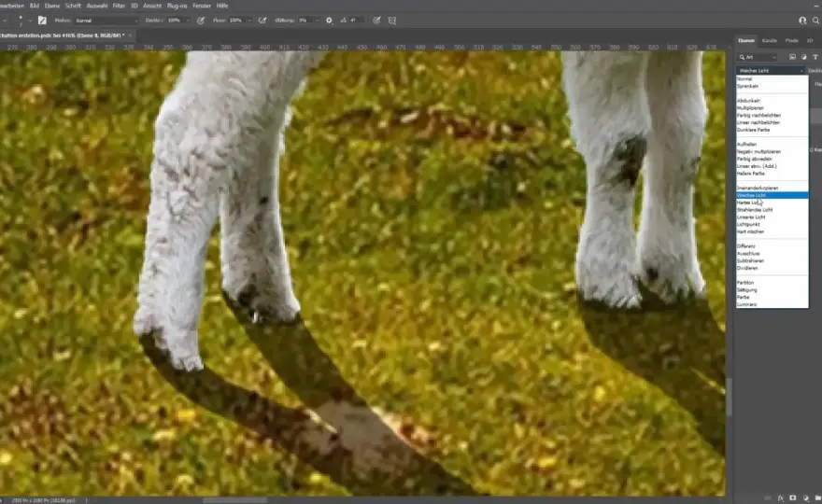
Task: Open the Ansicht menu
Action: tap(152, 6)
